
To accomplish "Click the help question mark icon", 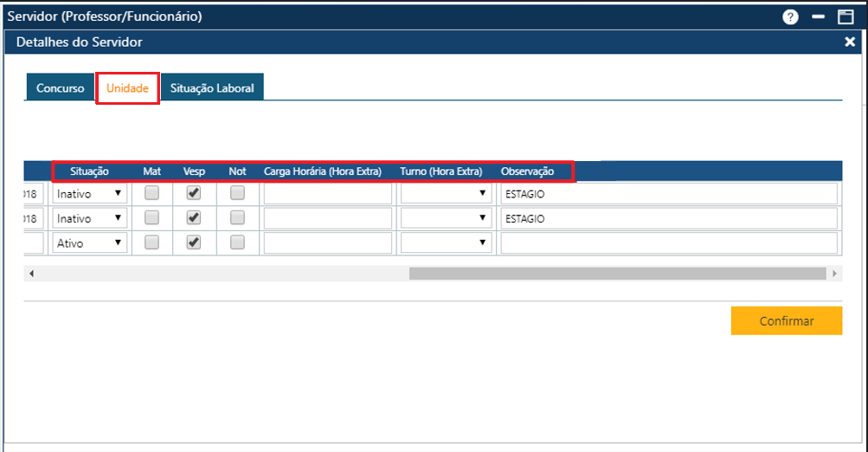I will coord(790,17).
